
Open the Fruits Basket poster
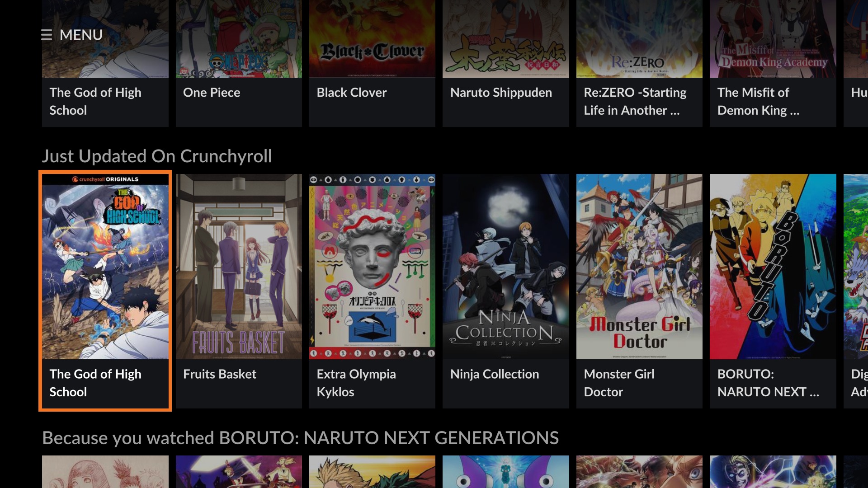click(x=239, y=267)
